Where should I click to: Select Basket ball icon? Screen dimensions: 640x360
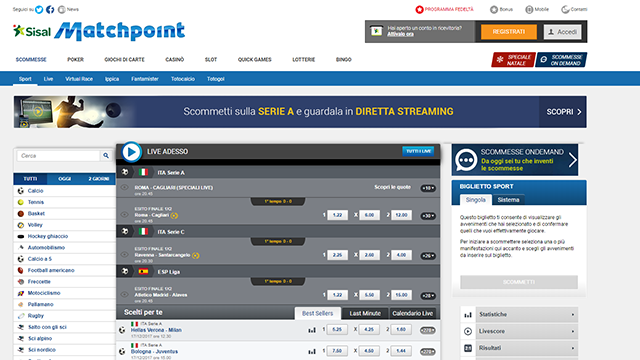tap(21, 213)
